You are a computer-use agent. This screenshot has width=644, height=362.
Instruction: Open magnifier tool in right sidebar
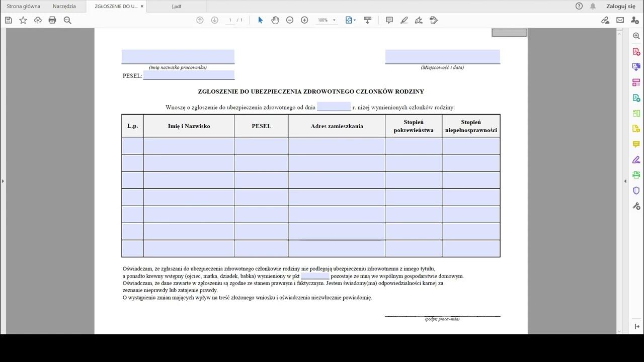click(x=636, y=36)
